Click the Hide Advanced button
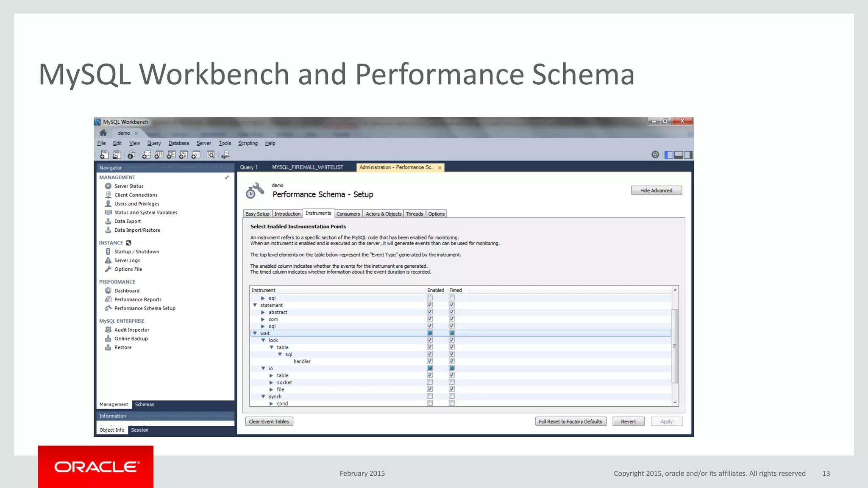Screen dimensions: 868x488 (656, 191)
